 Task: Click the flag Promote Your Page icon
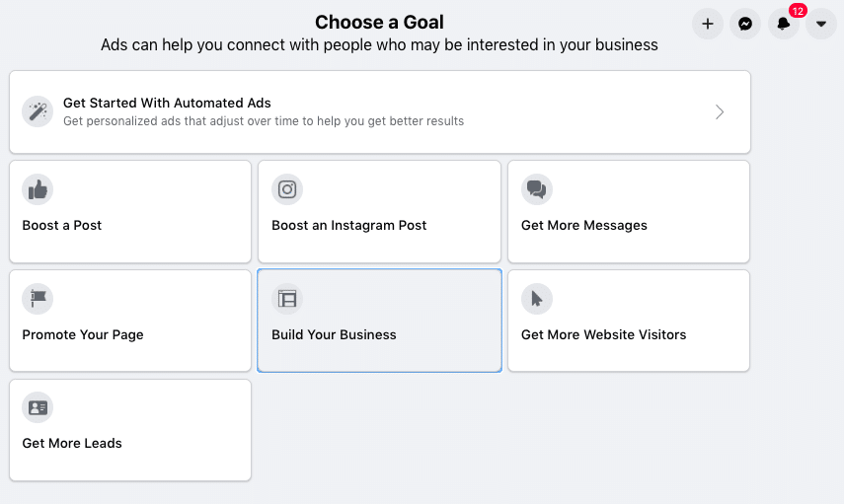38,299
